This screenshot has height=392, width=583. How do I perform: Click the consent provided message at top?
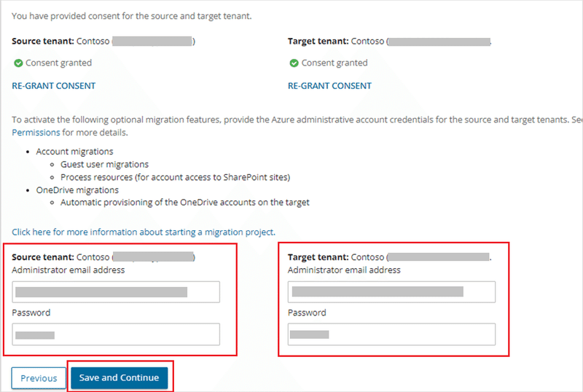click(131, 16)
